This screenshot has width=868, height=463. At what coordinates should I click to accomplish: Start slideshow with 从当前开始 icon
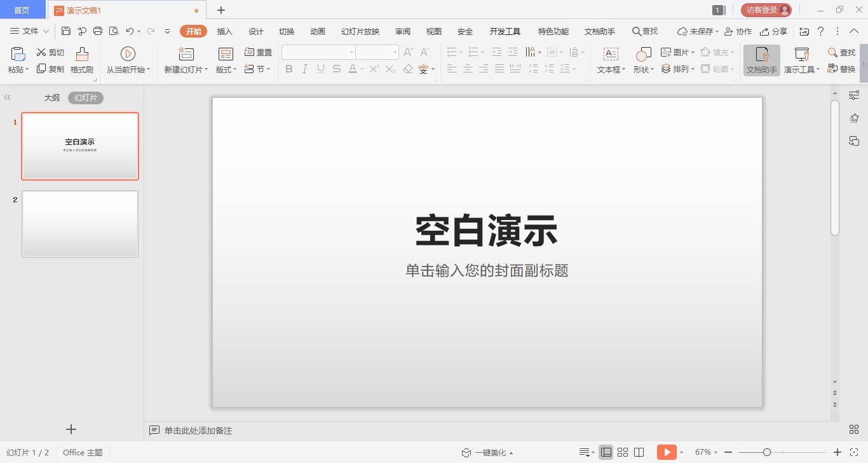coord(128,60)
